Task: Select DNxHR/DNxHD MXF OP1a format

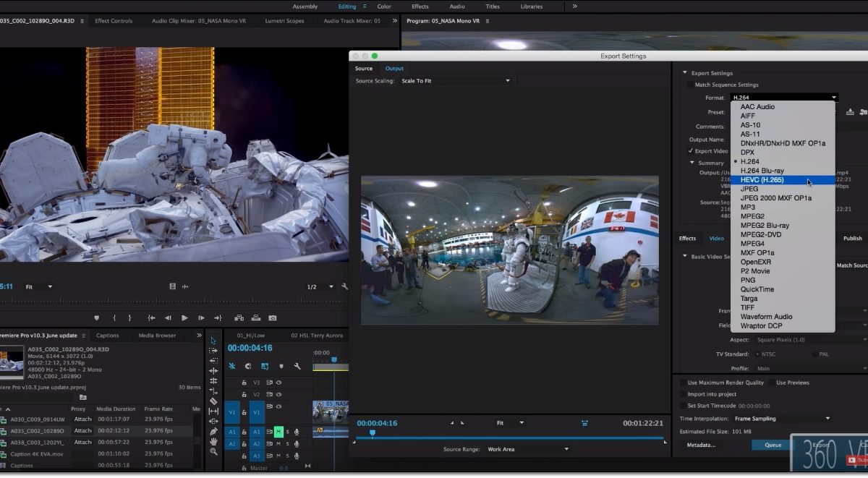Action: coord(783,143)
